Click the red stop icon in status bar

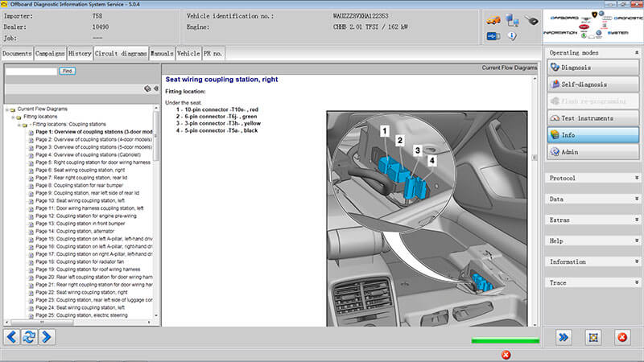pos(506,355)
